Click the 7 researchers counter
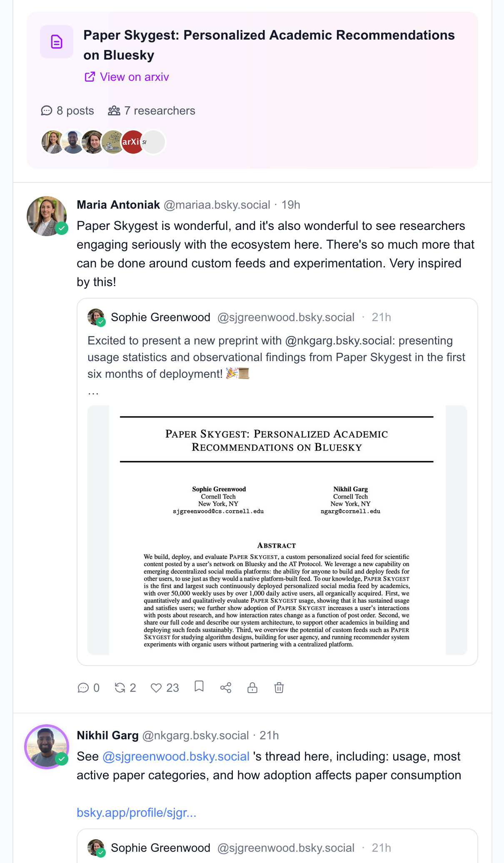Viewport: 504px width, 863px height. click(152, 111)
